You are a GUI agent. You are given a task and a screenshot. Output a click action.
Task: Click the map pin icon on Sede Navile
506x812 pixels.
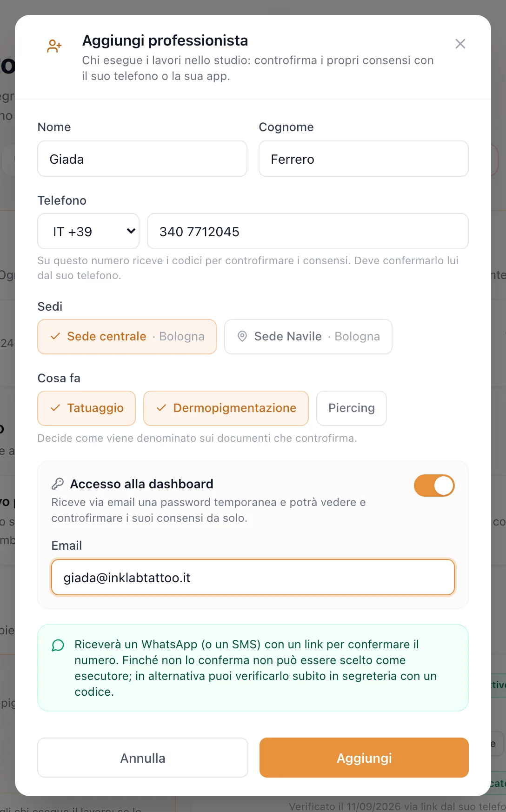(242, 336)
